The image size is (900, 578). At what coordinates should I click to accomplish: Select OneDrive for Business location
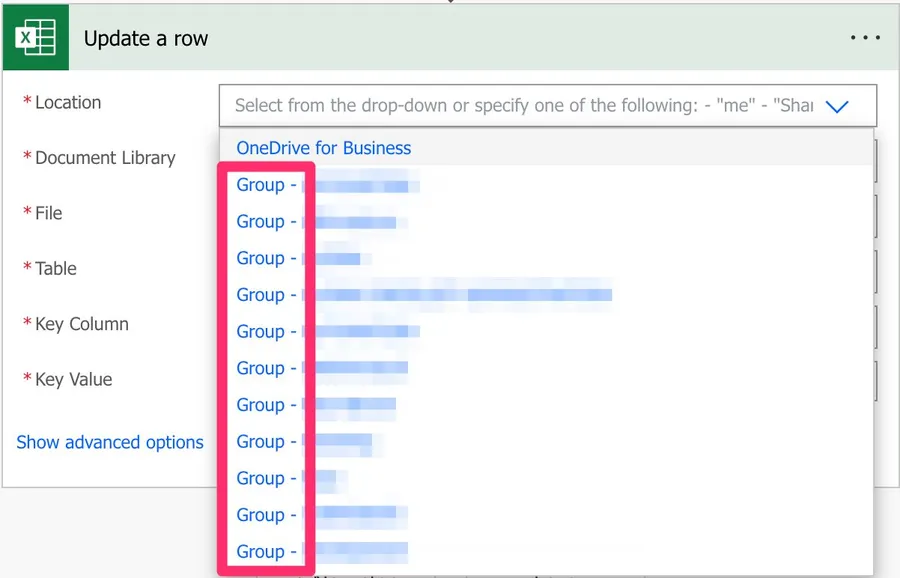pos(323,148)
